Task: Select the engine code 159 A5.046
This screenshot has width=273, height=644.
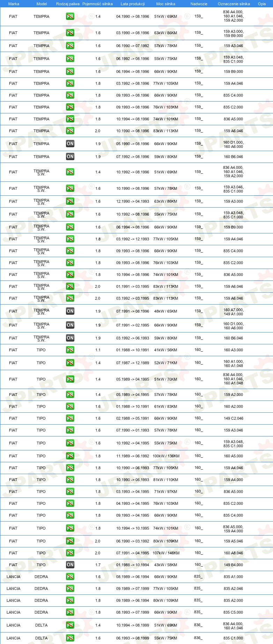Action: (234, 541)
